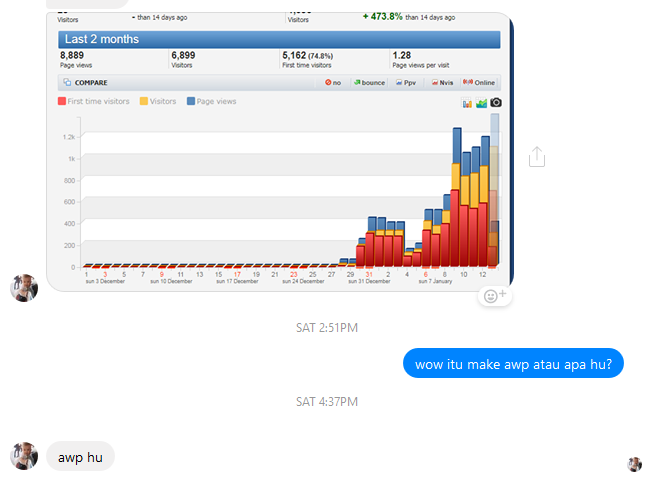The width and height of the screenshot is (649, 487).
Task: Choose the "bounce" compare option
Action: (368, 82)
